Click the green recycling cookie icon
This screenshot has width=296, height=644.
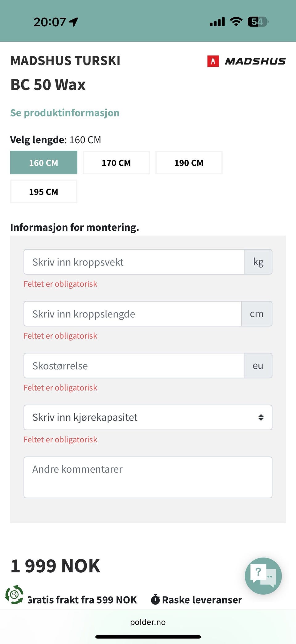(14, 594)
